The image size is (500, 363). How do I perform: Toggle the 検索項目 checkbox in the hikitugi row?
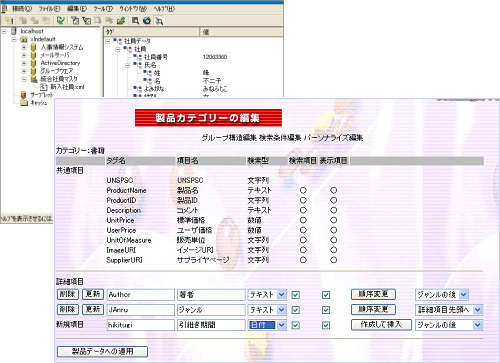(x=295, y=325)
